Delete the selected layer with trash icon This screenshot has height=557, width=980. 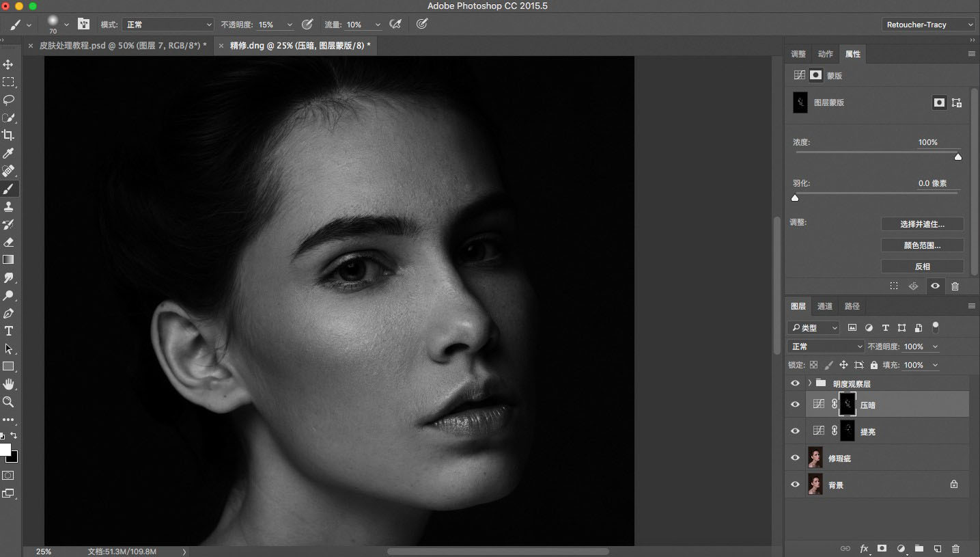[x=955, y=548]
